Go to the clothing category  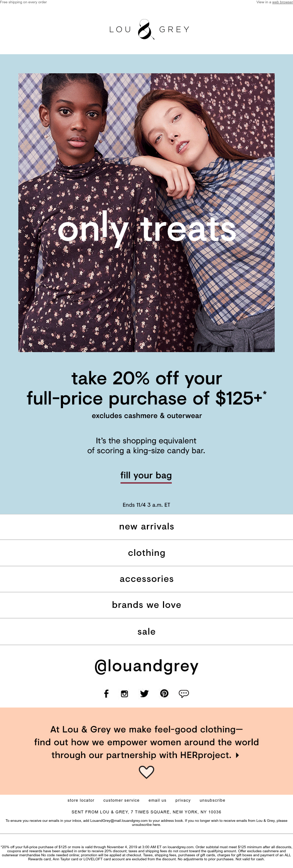pos(146,553)
